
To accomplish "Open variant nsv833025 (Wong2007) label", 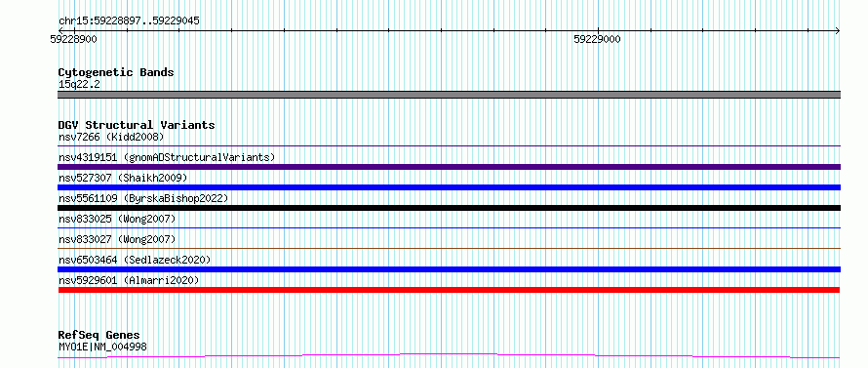I will [117, 219].
